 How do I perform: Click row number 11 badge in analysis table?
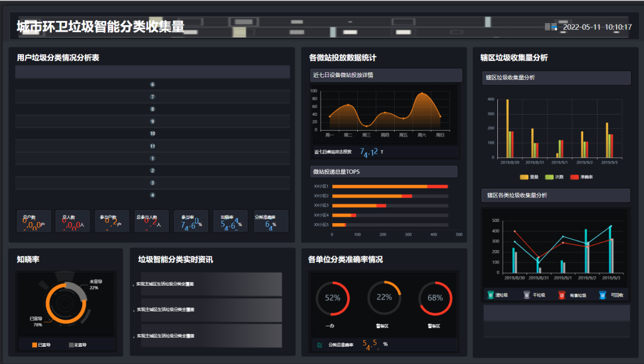coord(153,146)
